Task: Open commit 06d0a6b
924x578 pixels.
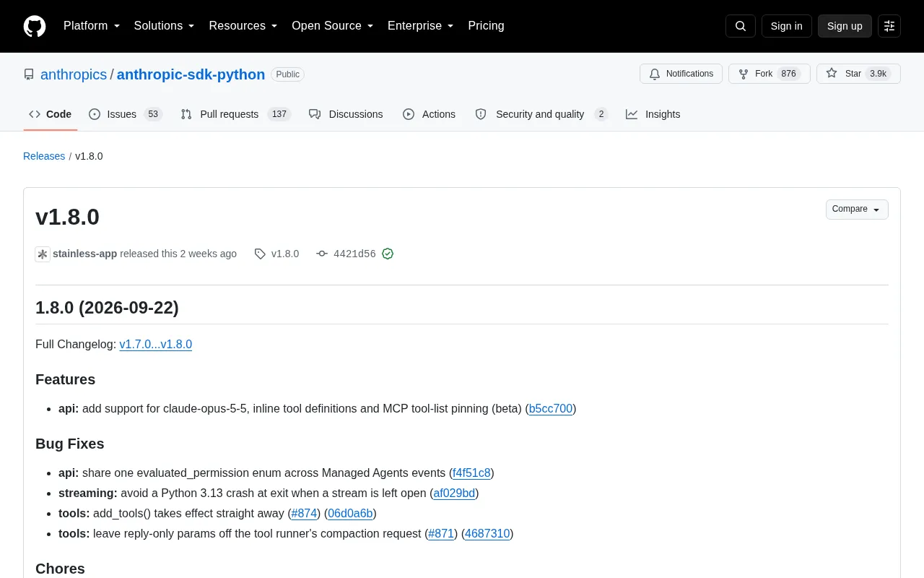Action: 350,513
